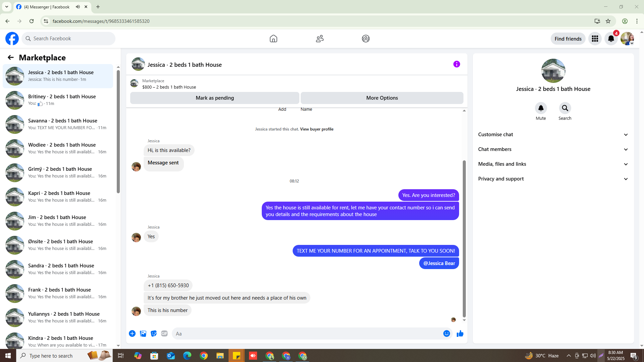Open Windows Start menu
Screen dimensions: 644x362
point(8,356)
